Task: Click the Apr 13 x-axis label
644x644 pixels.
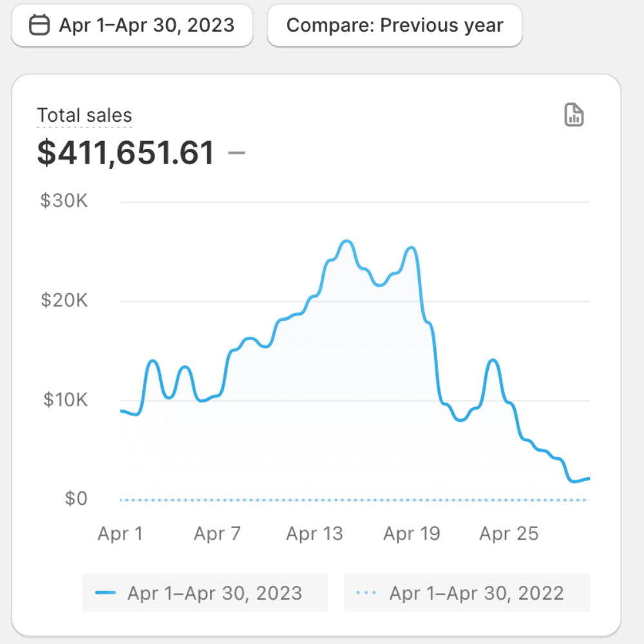Action: pyautogui.click(x=314, y=533)
